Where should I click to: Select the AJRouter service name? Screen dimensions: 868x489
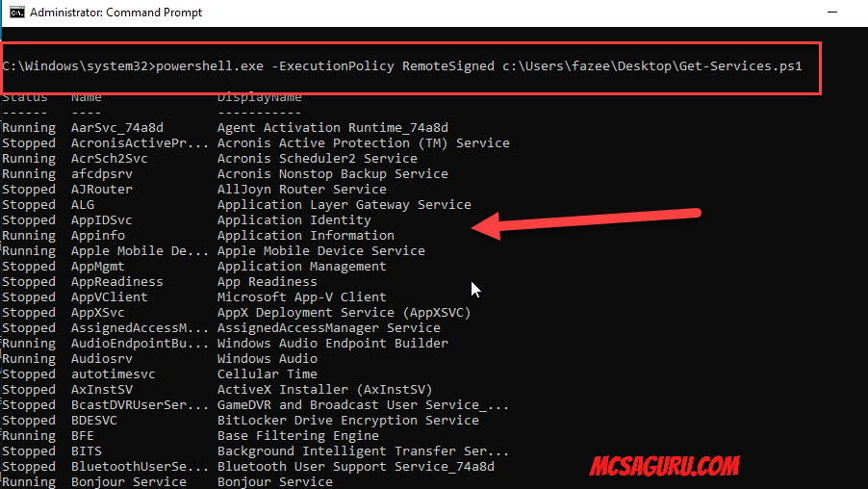coord(102,190)
